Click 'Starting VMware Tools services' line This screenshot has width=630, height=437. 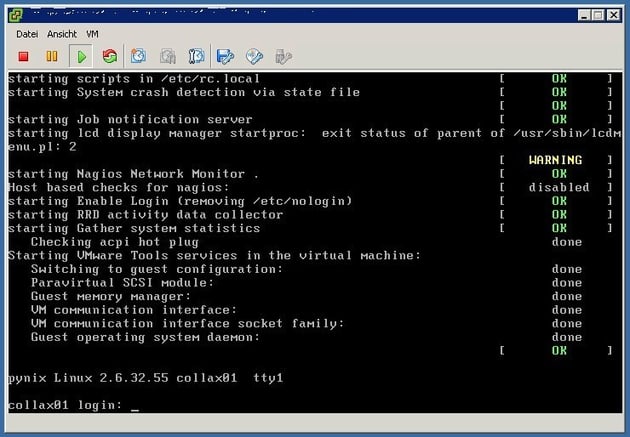tap(215, 255)
